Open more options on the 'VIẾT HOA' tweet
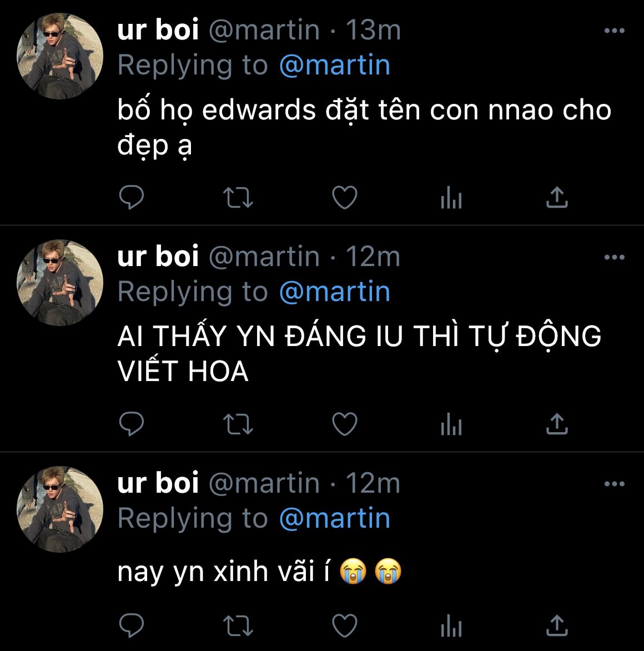Screen dimensions: 644x651 (x=615, y=257)
